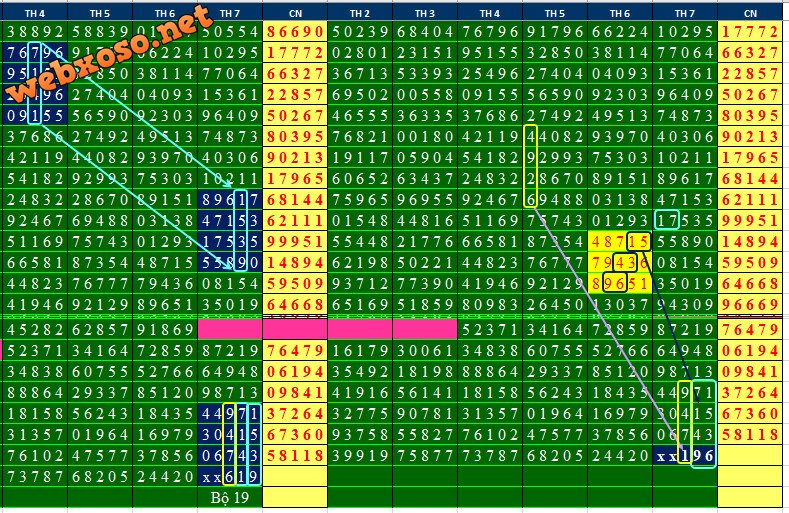Select the 90781 cell
This screenshot has height=513, width=789.
pyautogui.click(x=425, y=414)
